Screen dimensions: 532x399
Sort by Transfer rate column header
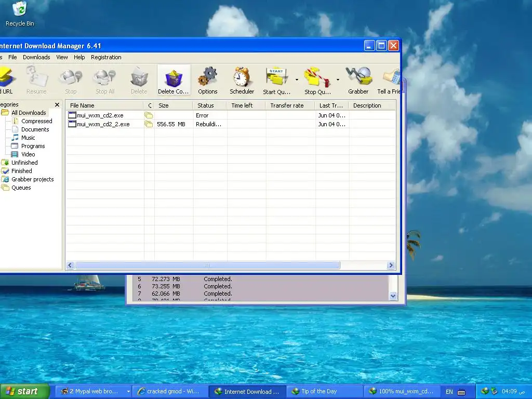[290, 105]
